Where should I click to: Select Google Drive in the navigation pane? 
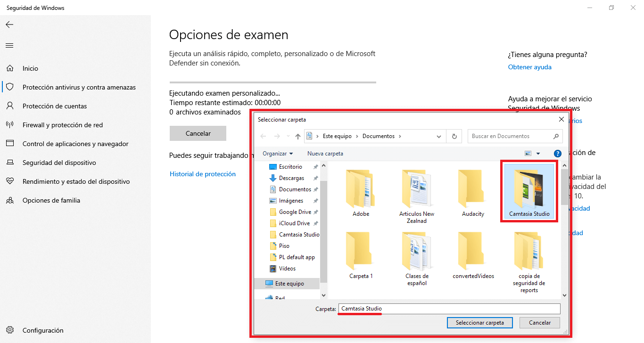click(x=295, y=212)
